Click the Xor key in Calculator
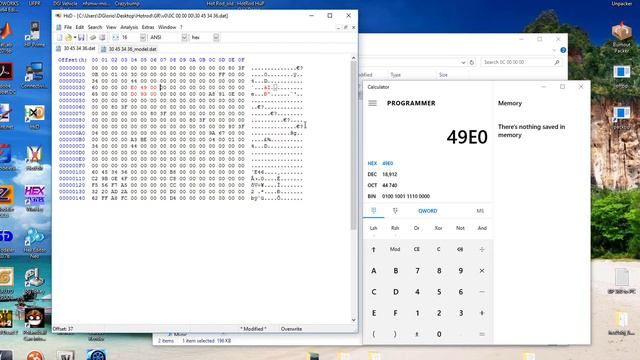 point(438,228)
